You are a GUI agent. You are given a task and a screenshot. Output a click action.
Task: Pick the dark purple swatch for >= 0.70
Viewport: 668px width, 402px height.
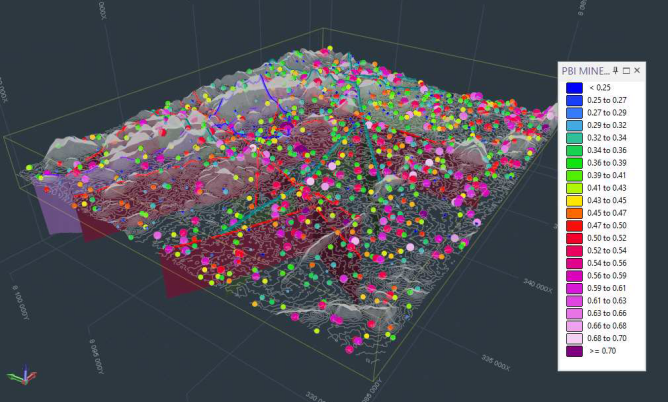coord(574,351)
